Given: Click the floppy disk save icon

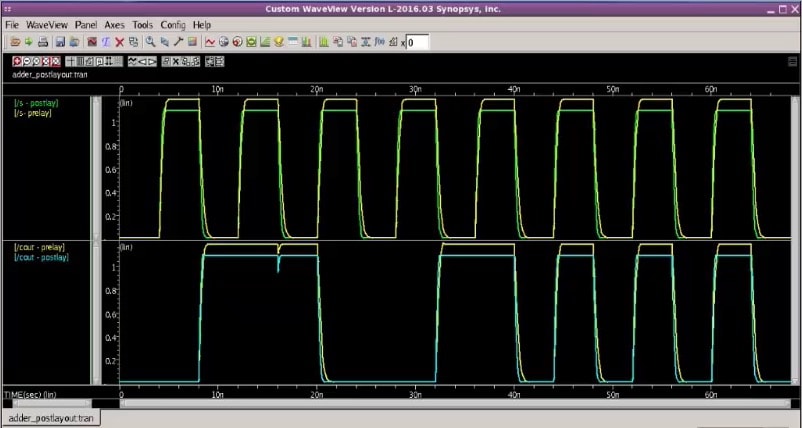Looking at the screenshot, I should coord(60,42).
